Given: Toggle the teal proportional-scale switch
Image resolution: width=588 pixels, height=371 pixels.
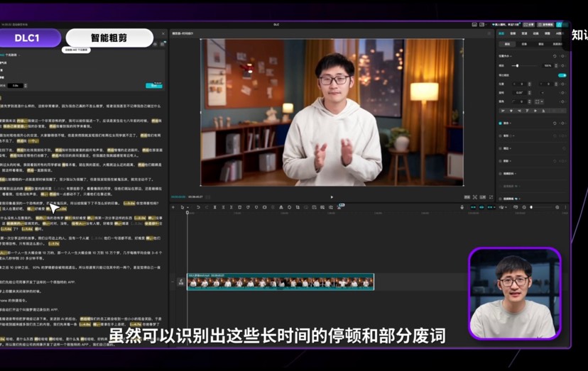Looking at the screenshot, I should pyautogui.click(x=562, y=75).
